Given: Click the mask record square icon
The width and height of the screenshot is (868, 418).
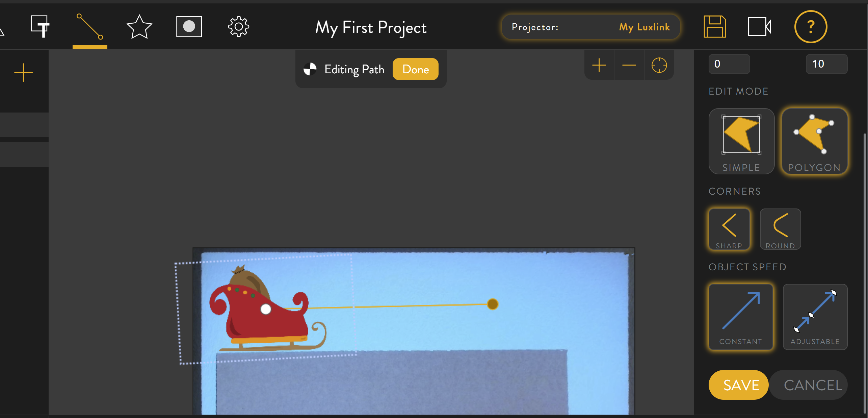Looking at the screenshot, I should coord(189,26).
